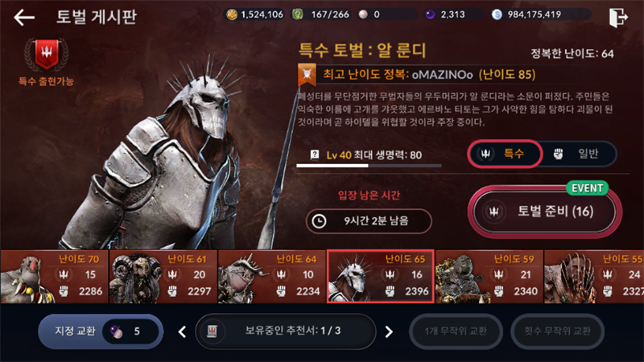Show next recommendation letter with right chevron

(x=389, y=331)
